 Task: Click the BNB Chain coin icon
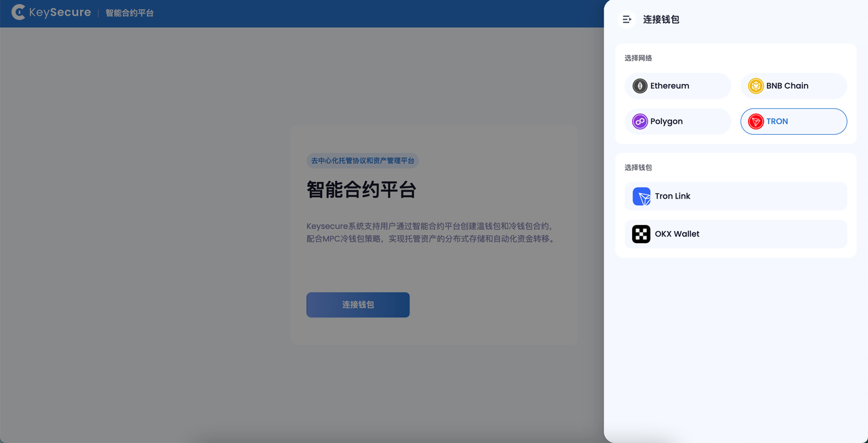click(x=755, y=85)
